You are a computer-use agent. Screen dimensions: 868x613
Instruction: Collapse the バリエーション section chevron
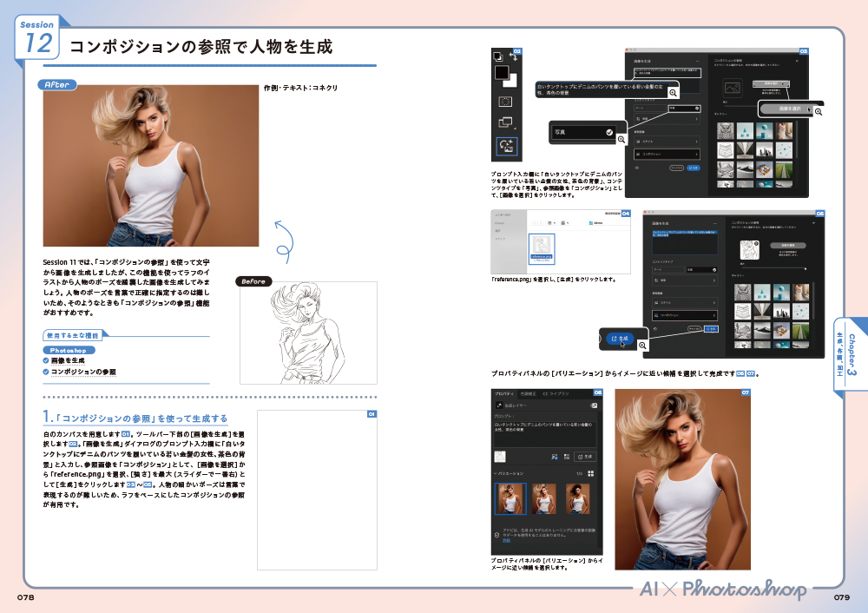tap(496, 473)
